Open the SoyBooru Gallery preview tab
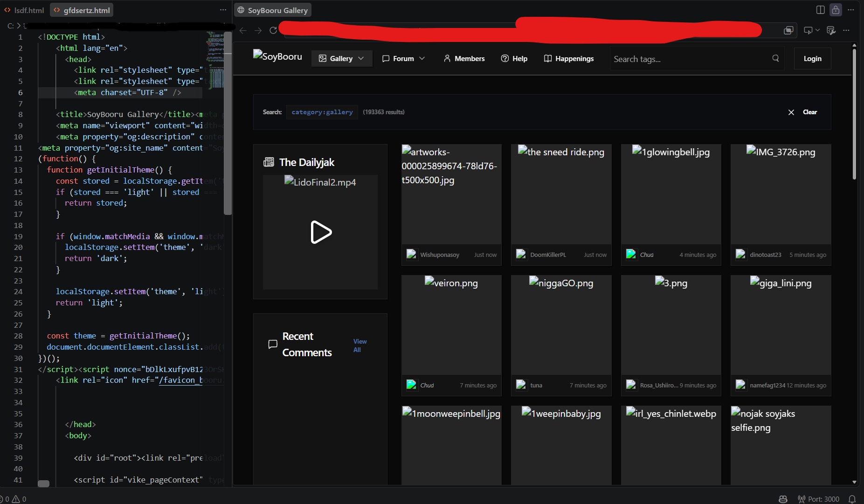 [x=273, y=10]
